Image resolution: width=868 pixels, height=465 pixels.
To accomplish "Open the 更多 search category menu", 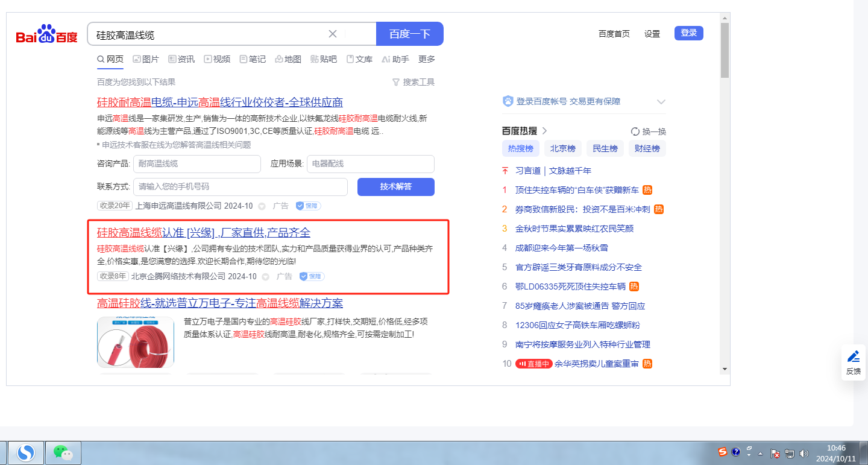I will (426, 59).
